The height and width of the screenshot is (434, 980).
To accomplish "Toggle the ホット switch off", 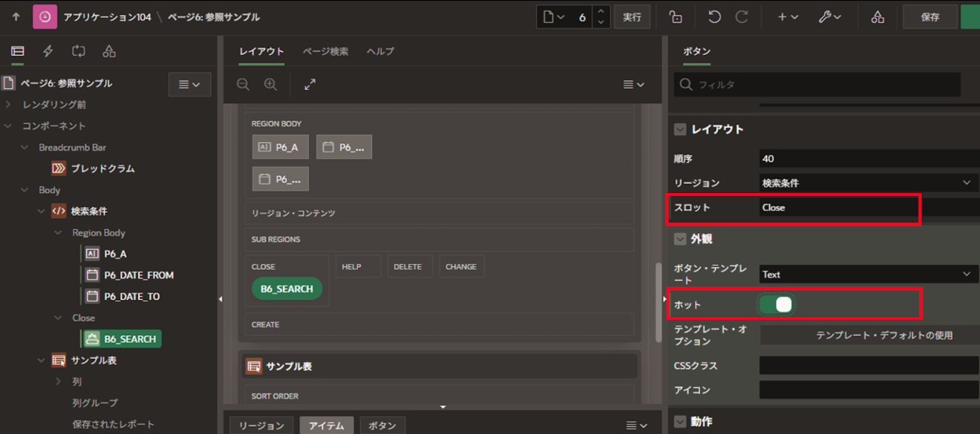I will click(x=777, y=304).
